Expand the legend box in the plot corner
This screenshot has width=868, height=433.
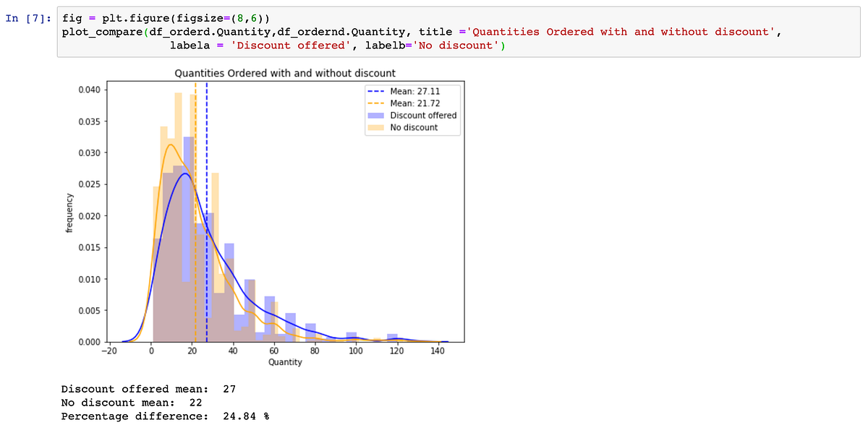pyautogui.click(x=413, y=109)
